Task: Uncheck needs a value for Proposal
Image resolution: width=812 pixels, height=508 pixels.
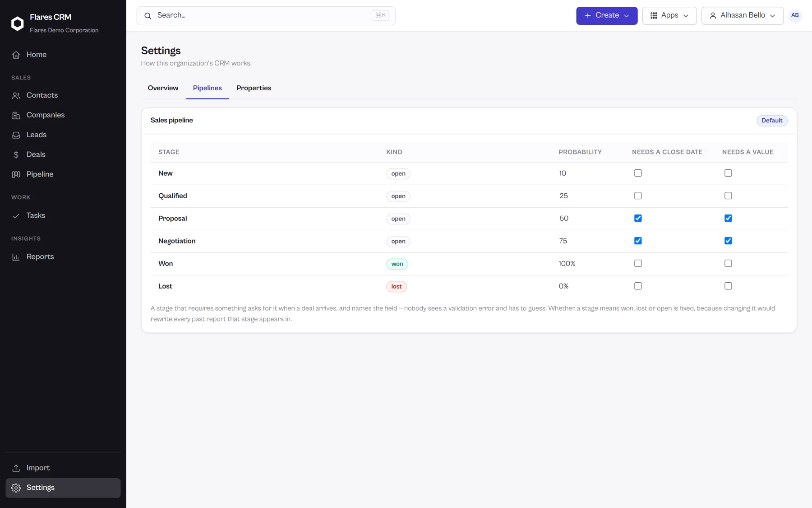Action: click(x=728, y=218)
